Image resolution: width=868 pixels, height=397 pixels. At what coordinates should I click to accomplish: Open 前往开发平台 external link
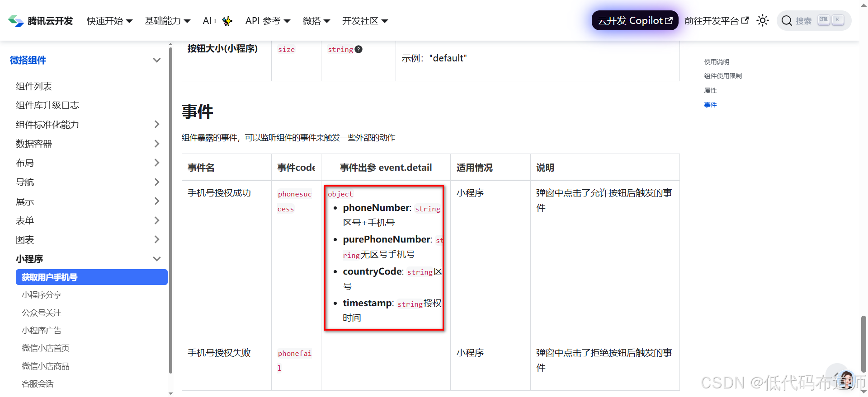point(717,21)
